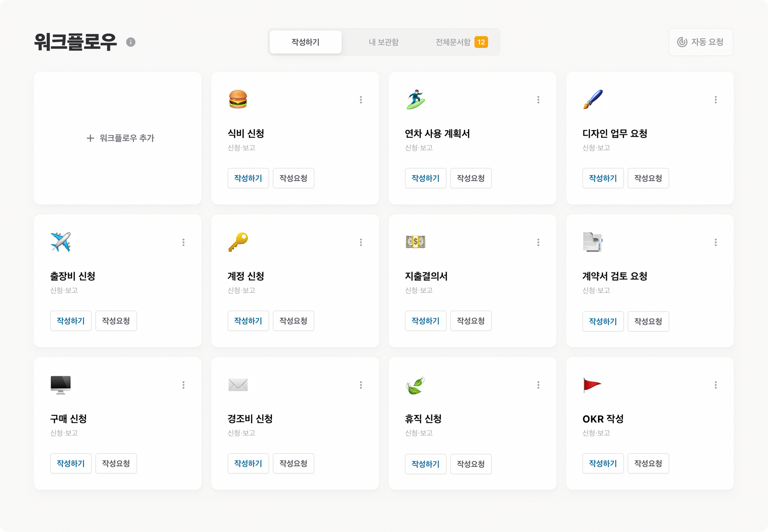
Task: Click the envelope emoji on 경조비 신청 card
Action: (x=238, y=385)
